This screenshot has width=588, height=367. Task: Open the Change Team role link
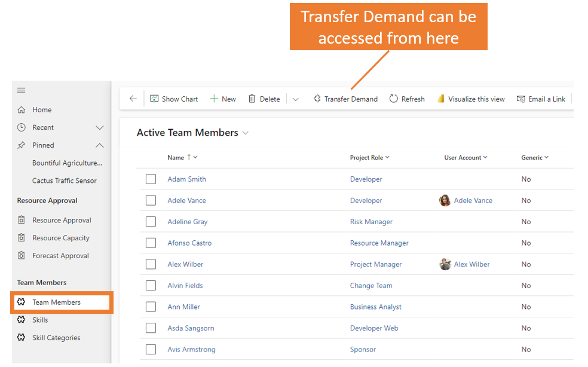371,286
